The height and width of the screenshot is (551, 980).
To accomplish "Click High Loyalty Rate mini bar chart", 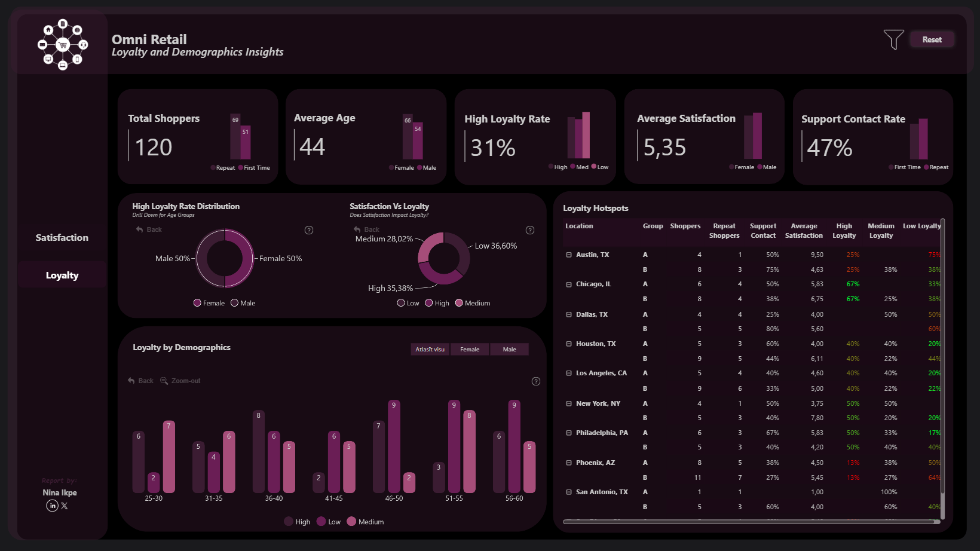I will (x=578, y=135).
